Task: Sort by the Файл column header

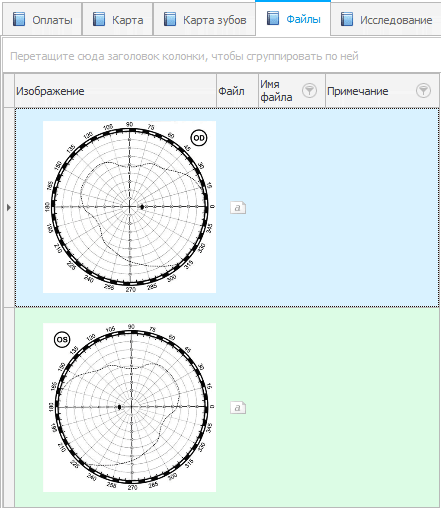Action: coord(237,91)
